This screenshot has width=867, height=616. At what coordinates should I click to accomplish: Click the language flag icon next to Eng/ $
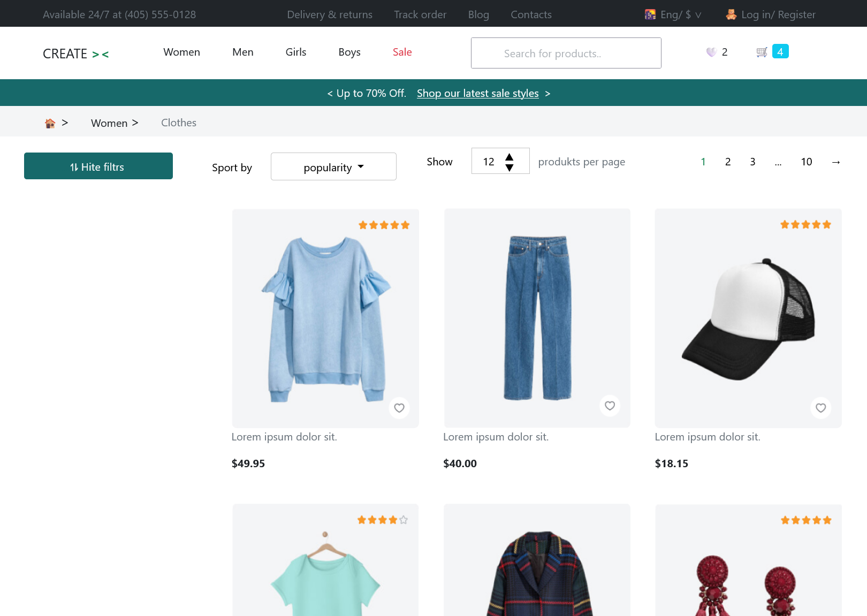coord(650,14)
